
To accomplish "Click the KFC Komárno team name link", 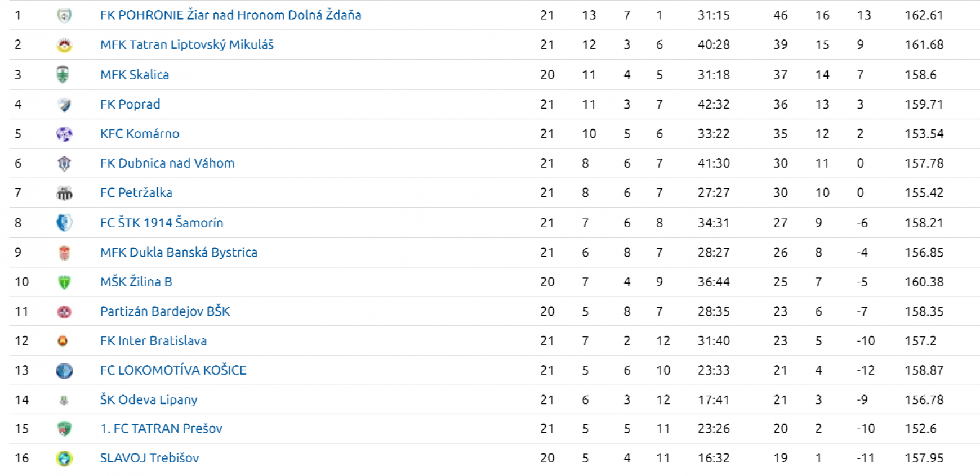I will pos(140,133).
